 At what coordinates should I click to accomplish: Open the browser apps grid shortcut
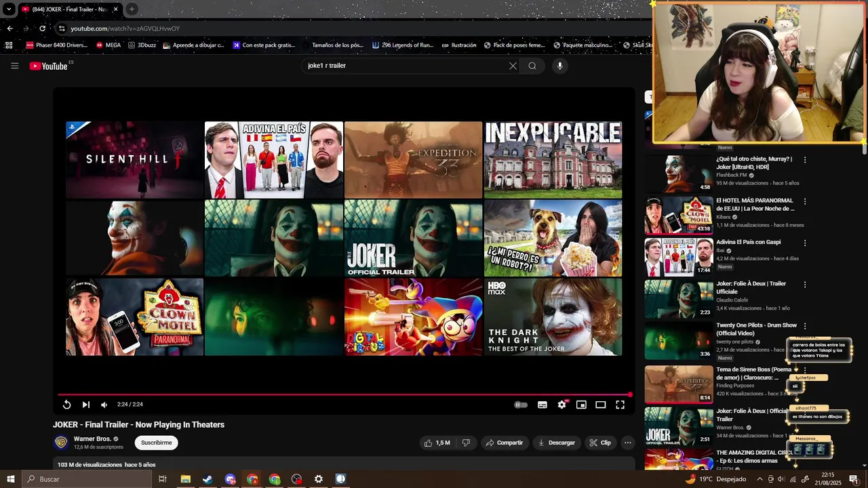click(9, 45)
